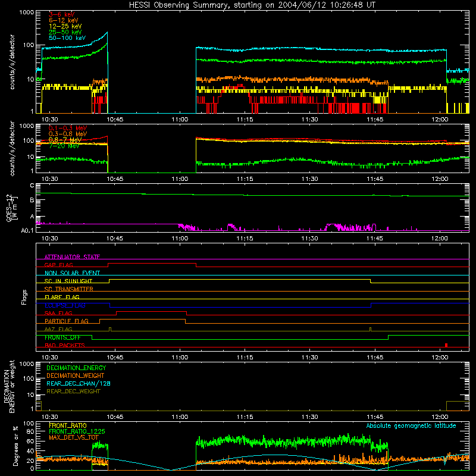
Task: Click the 11:00 tick label under top panel
Action: [180, 120]
